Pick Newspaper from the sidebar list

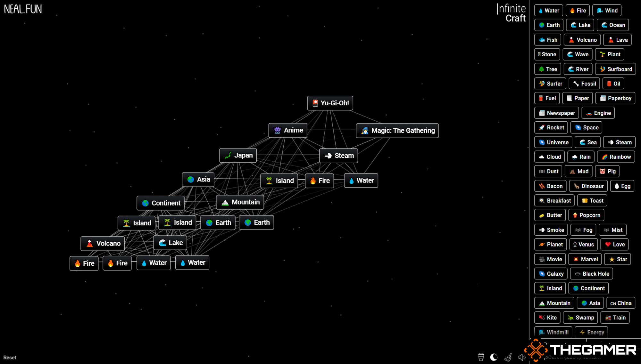click(557, 113)
